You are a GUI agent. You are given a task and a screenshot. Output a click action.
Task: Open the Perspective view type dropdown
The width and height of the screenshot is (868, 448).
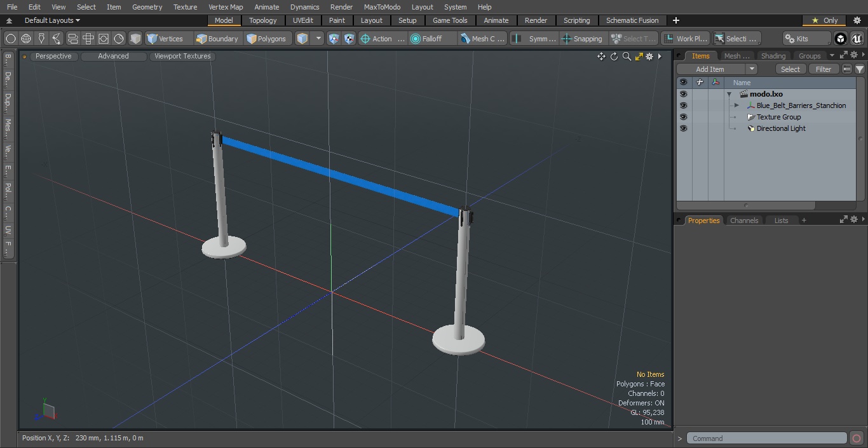tap(53, 56)
